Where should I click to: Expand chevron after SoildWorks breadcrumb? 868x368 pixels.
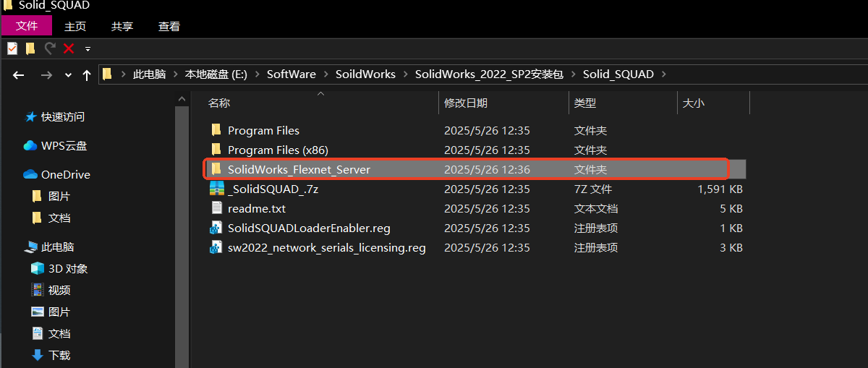406,74
